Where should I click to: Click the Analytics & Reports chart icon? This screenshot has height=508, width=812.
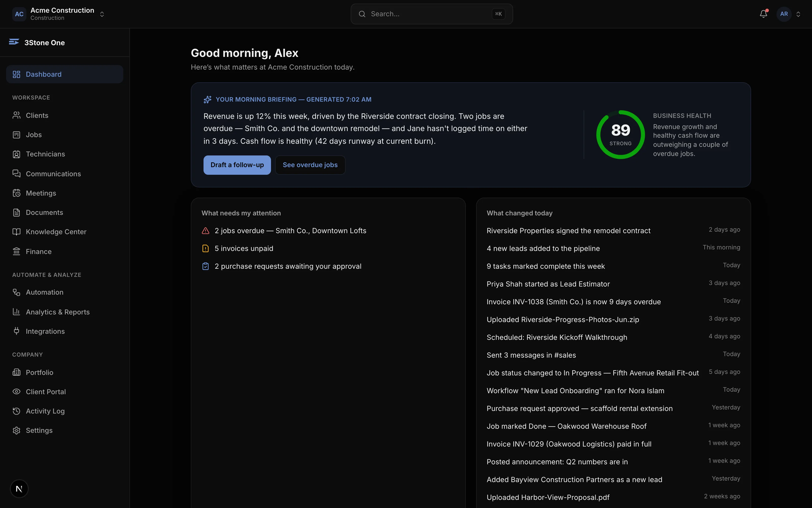pos(16,312)
